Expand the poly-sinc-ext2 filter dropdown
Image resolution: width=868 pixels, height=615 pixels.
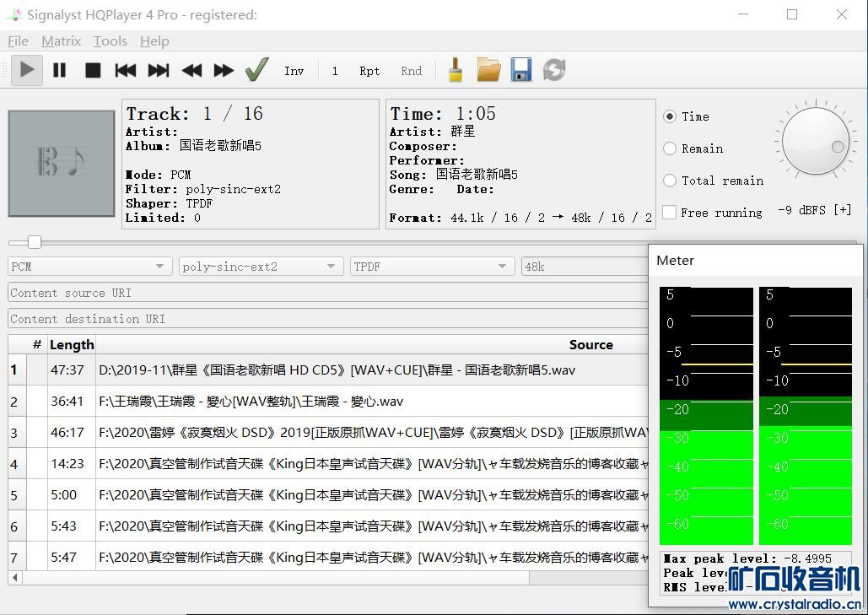click(x=261, y=267)
